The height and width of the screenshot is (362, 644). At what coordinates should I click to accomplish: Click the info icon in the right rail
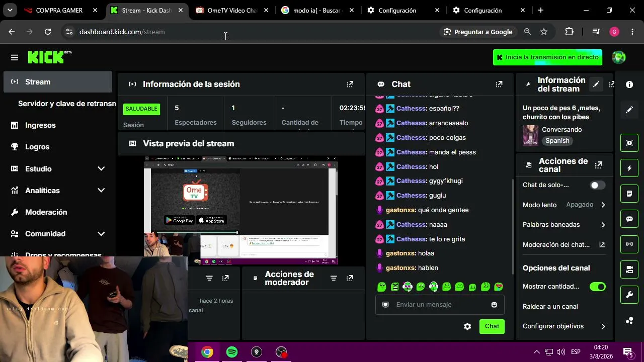pos(629,84)
